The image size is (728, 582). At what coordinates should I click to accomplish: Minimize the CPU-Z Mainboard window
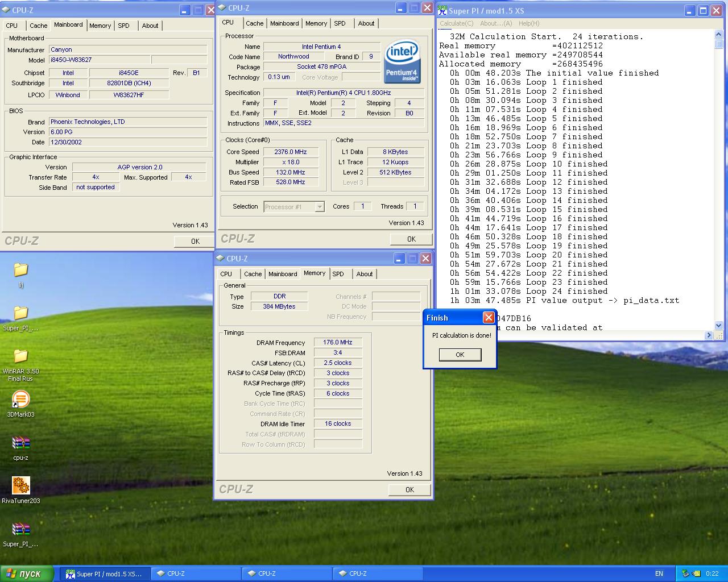[x=185, y=10]
